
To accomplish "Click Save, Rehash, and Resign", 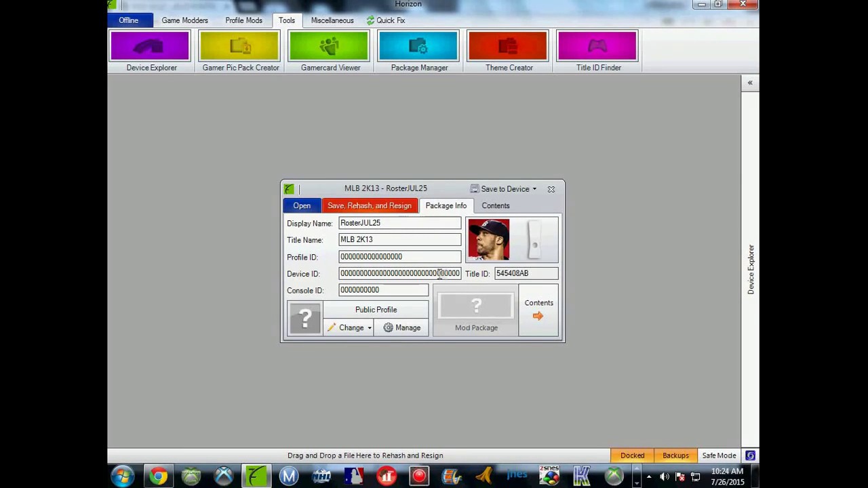I will pos(370,205).
